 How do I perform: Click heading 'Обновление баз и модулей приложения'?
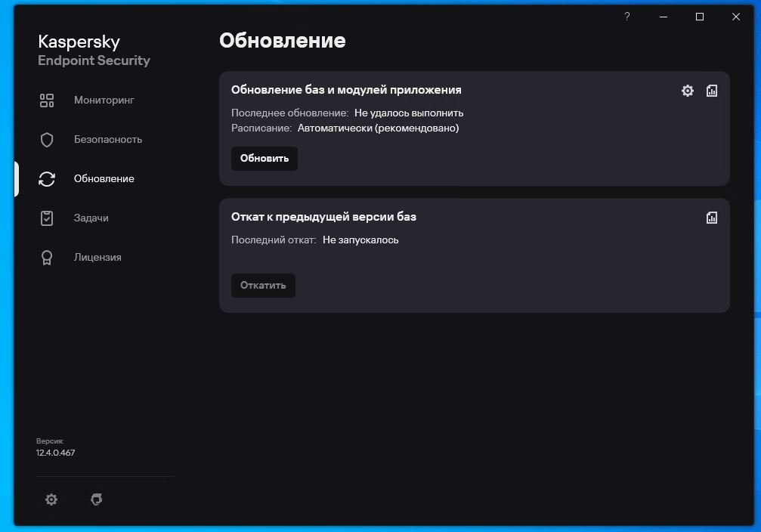point(346,90)
